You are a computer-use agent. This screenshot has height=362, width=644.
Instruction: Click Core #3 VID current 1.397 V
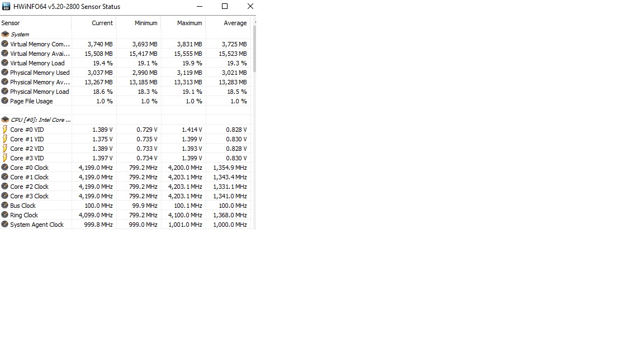(x=102, y=158)
